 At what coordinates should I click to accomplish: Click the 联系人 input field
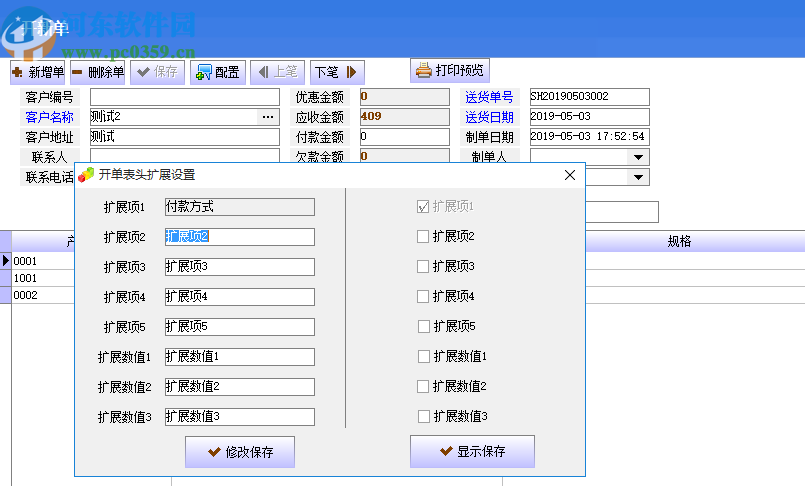[x=185, y=155]
